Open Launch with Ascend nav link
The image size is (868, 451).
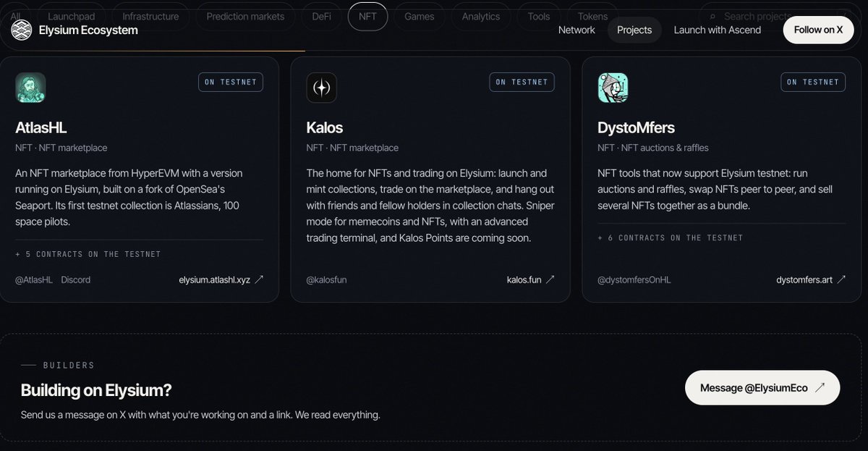point(718,30)
